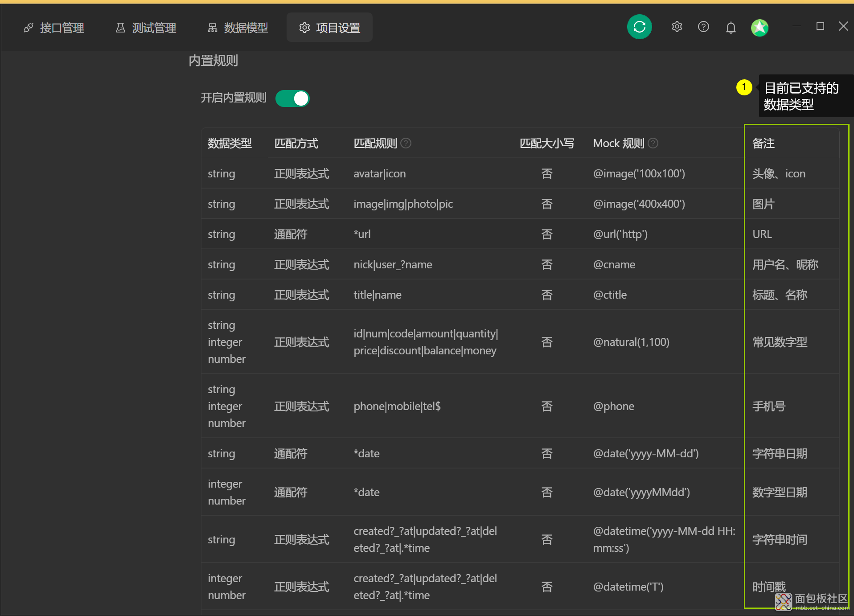
Task: Click help icon beside 匹配规则 header
Action: 406,143
